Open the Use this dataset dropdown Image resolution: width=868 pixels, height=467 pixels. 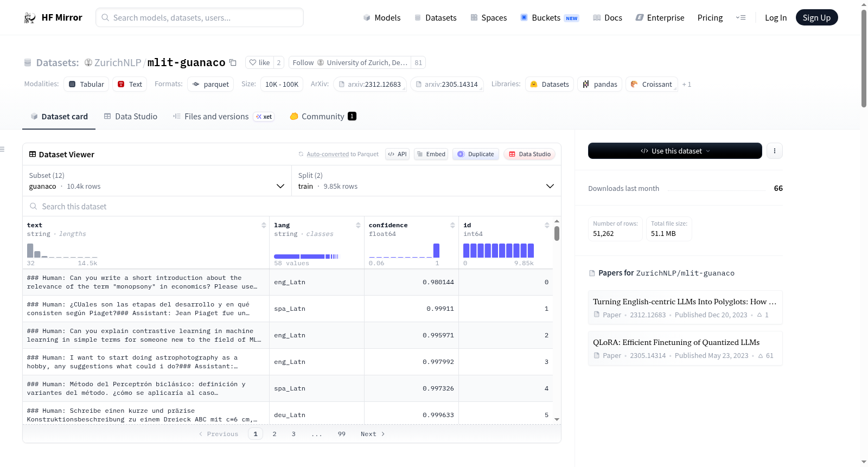click(675, 151)
